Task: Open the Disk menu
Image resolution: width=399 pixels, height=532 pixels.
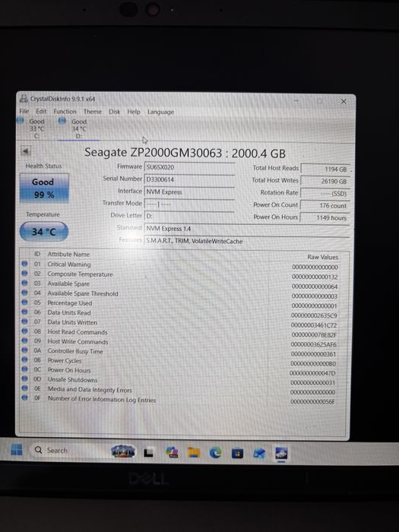Action: (114, 112)
